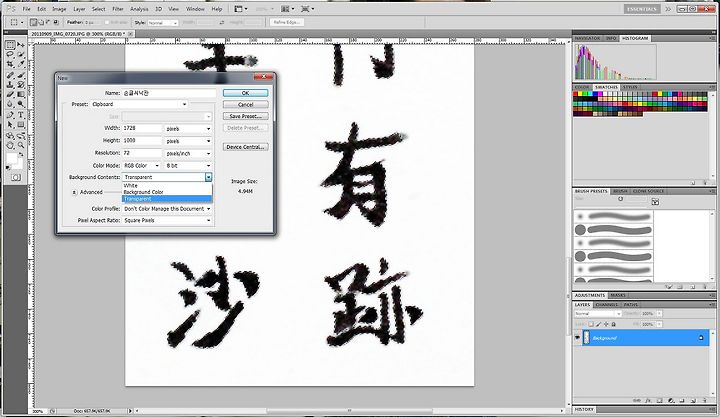
Task: Select the 3D Orbit camera tool
Action: click(x=21, y=135)
